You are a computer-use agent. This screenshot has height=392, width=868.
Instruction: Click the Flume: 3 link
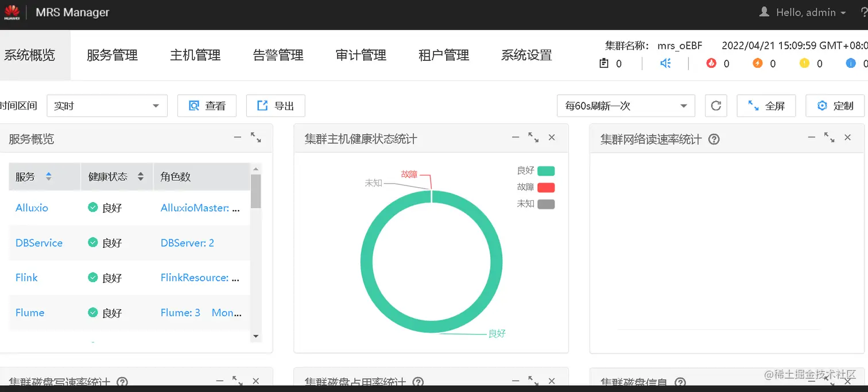point(180,312)
